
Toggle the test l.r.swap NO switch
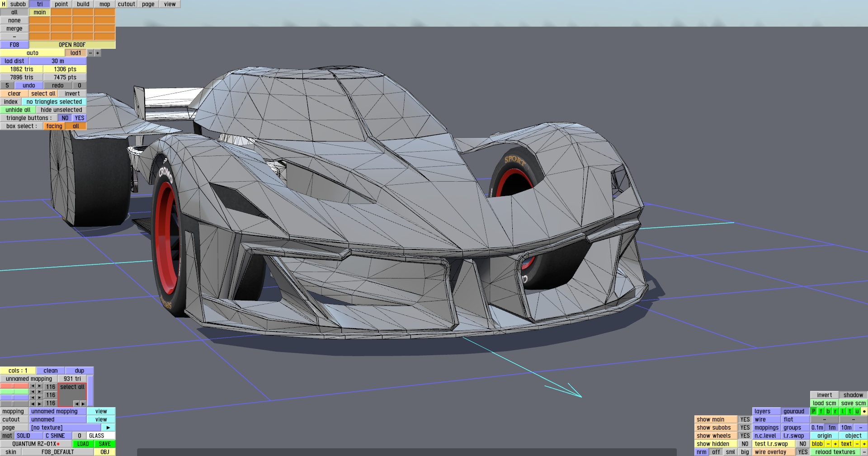pyautogui.click(x=803, y=444)
